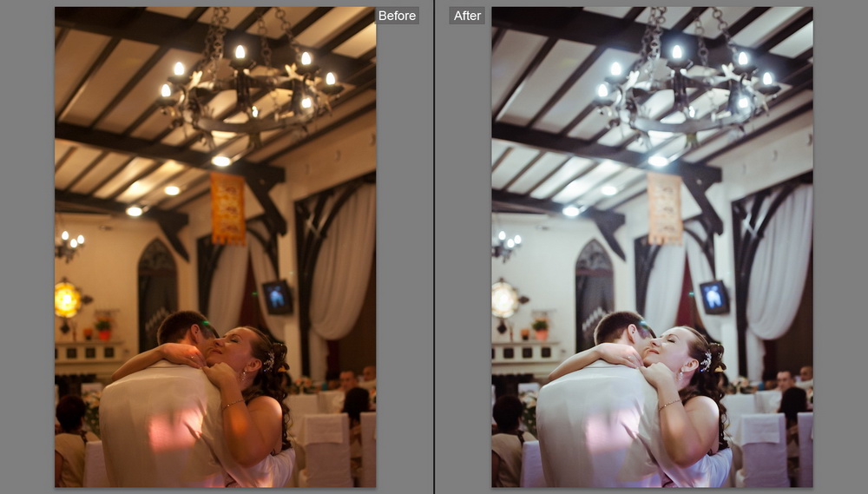Viewport: 868px width, 494px height.
Task: Zoom on the bride's face in Before photo
Action: click(236, 346)
